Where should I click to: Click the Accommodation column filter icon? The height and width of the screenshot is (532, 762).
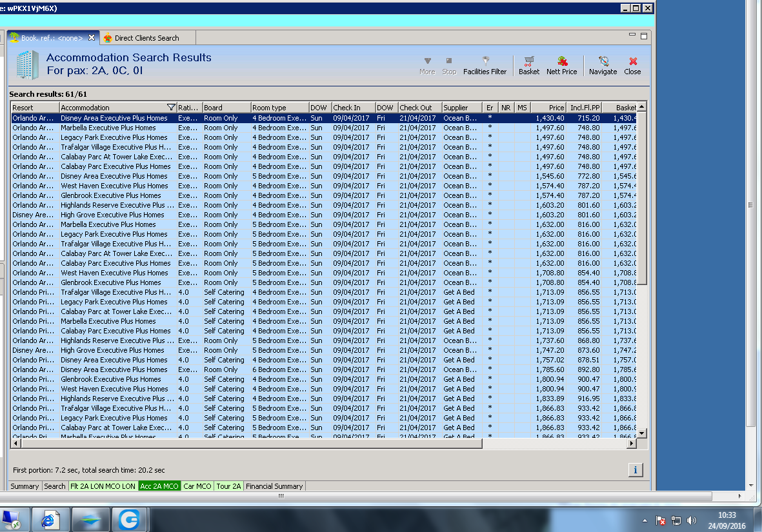coord(170,108)
